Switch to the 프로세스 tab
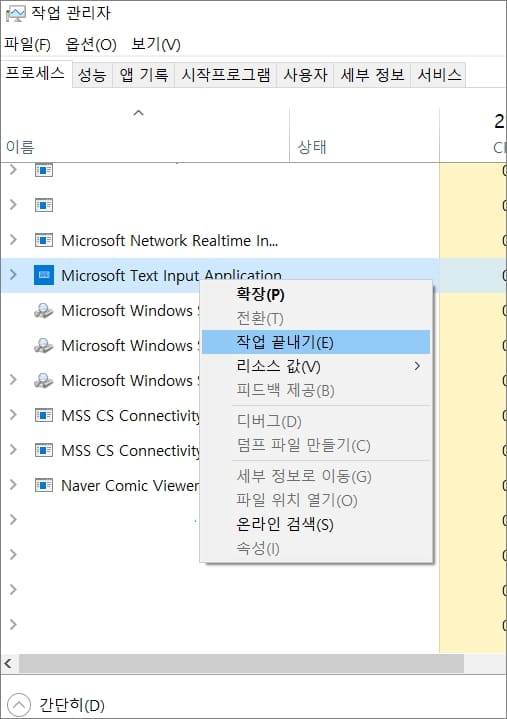 click(x=35, y=73)
